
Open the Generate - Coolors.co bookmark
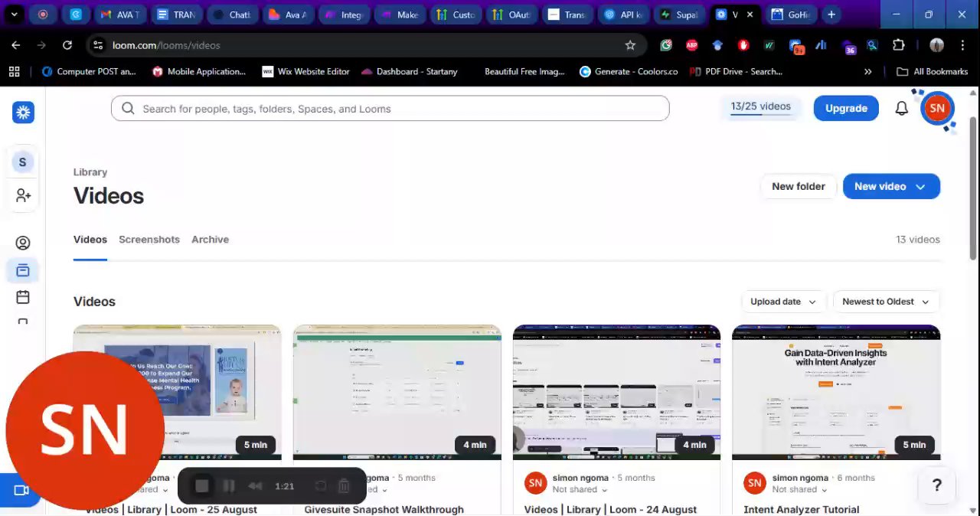629,71
